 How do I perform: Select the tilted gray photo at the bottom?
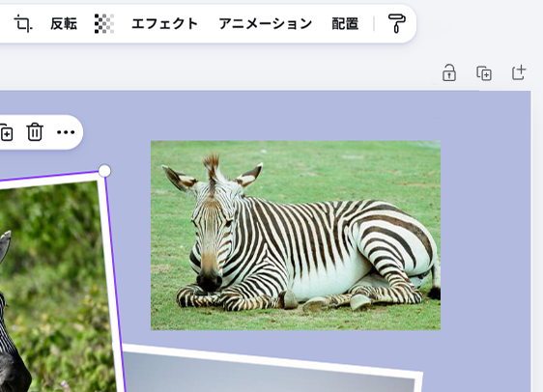[271, 372]
